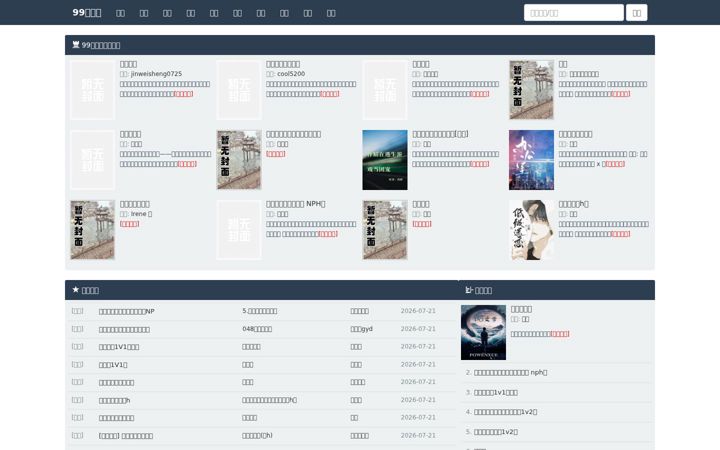
Task: Open the book title above author jinweisheng0725
Action: [x=129, y=64]
